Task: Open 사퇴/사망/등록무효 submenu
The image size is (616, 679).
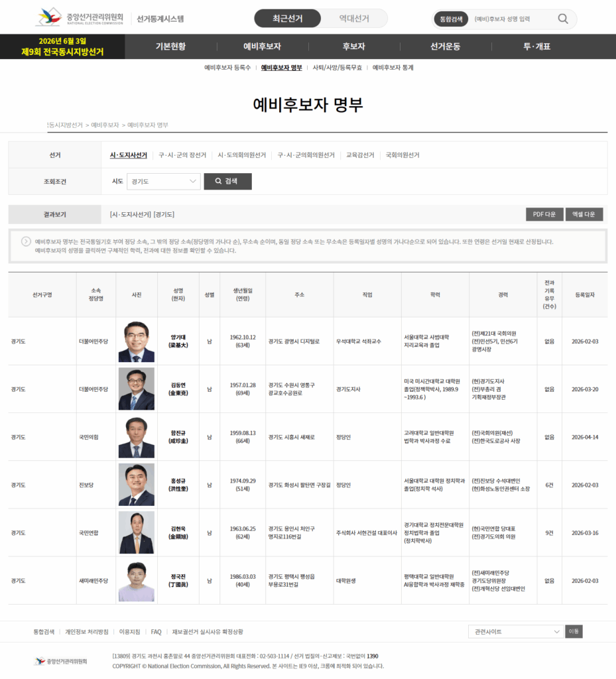Action: pyautogui.click(x=338, y=68)
